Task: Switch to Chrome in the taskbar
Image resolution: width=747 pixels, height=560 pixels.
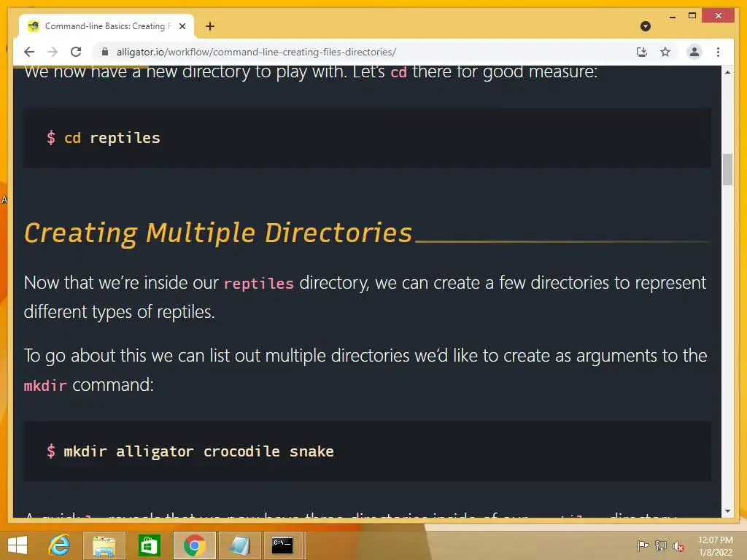Action: coord(194,545)
